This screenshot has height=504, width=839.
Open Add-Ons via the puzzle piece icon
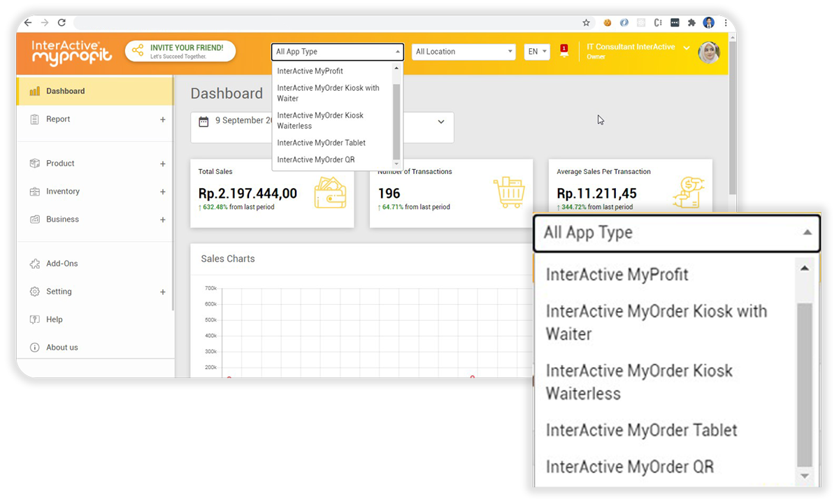[35, 264]
